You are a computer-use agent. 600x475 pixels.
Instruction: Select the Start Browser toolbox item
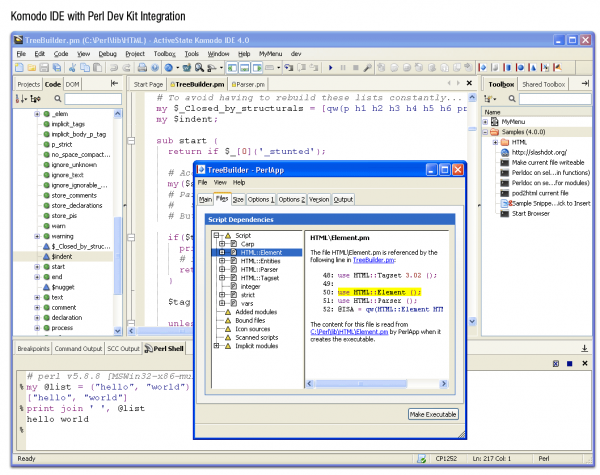point(530,211)
